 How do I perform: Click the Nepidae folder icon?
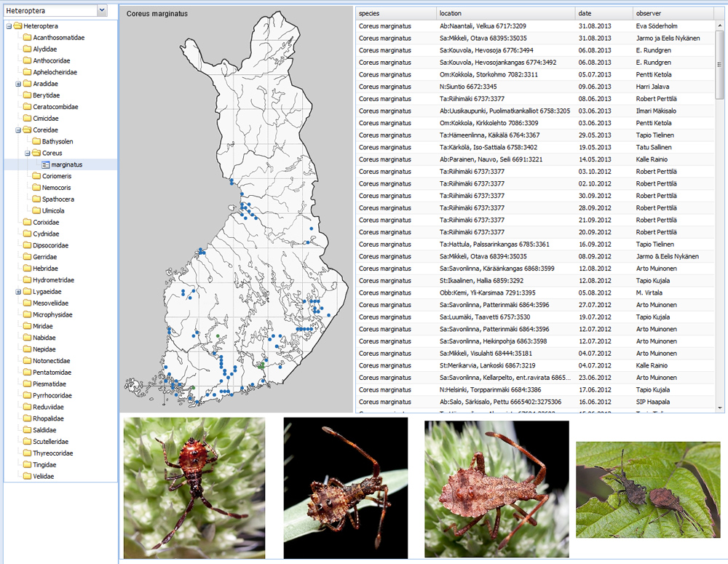point(28,349)
